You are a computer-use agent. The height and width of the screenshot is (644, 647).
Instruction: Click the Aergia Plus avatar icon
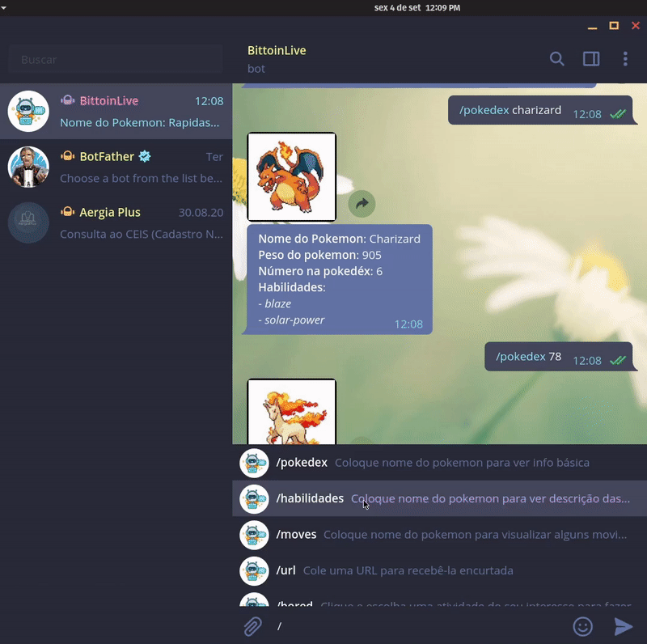[28, 222]
